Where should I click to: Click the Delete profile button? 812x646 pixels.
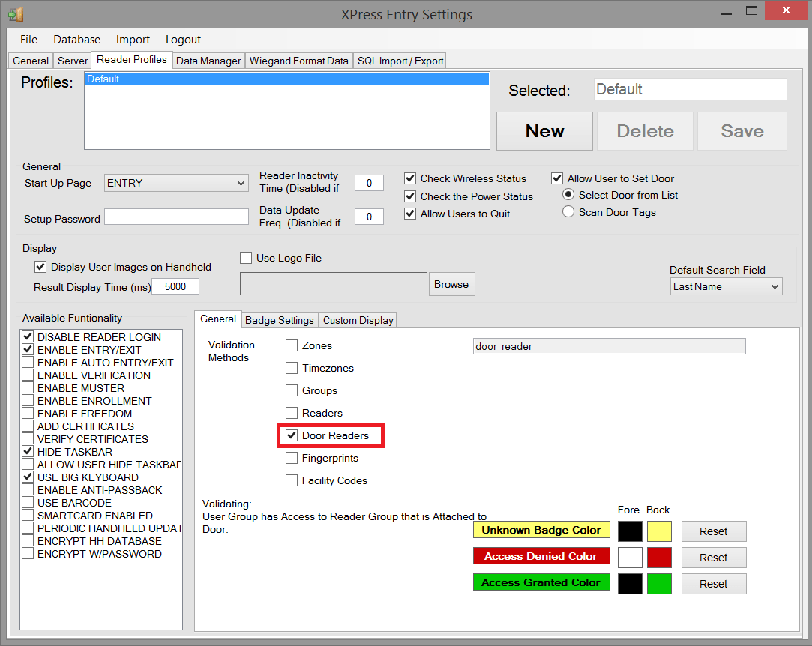645,131
